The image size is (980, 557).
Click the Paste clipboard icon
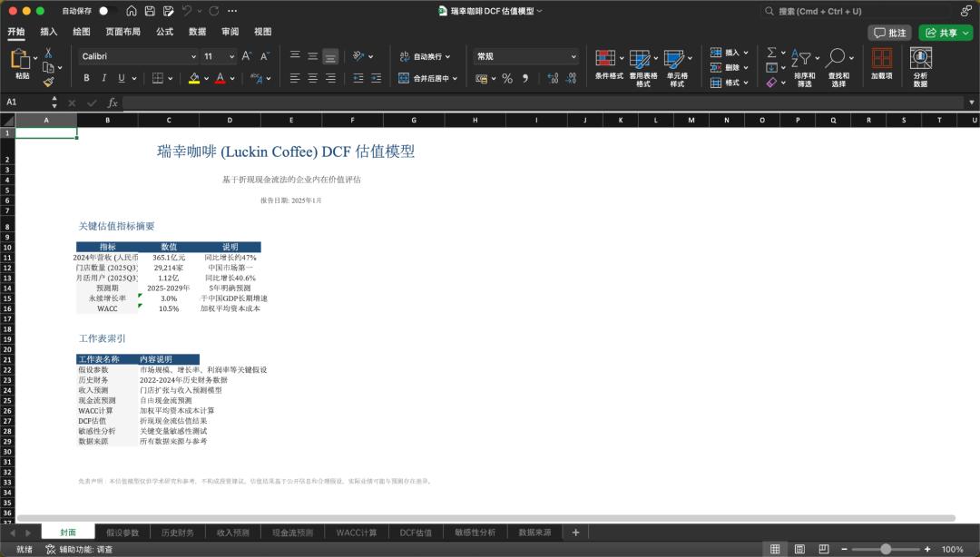21,59
